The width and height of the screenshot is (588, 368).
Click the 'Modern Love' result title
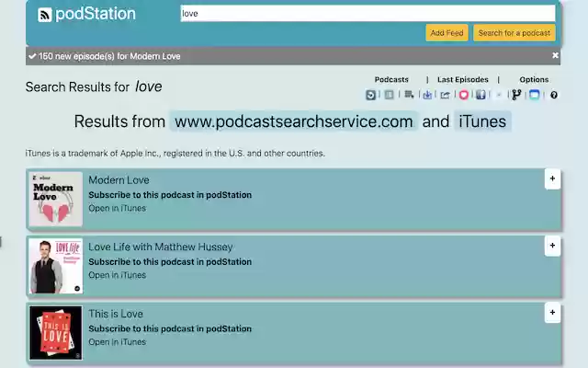[x=119, y=180]
